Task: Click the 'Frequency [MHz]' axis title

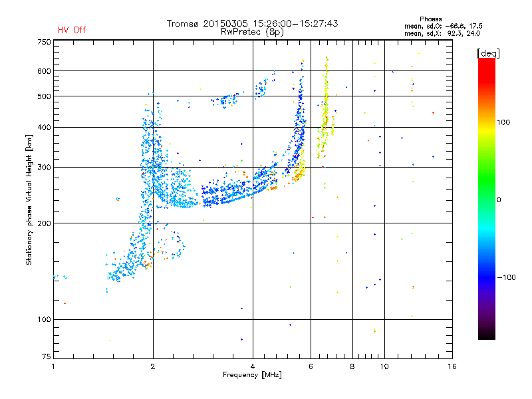Action: click(252, 375)
